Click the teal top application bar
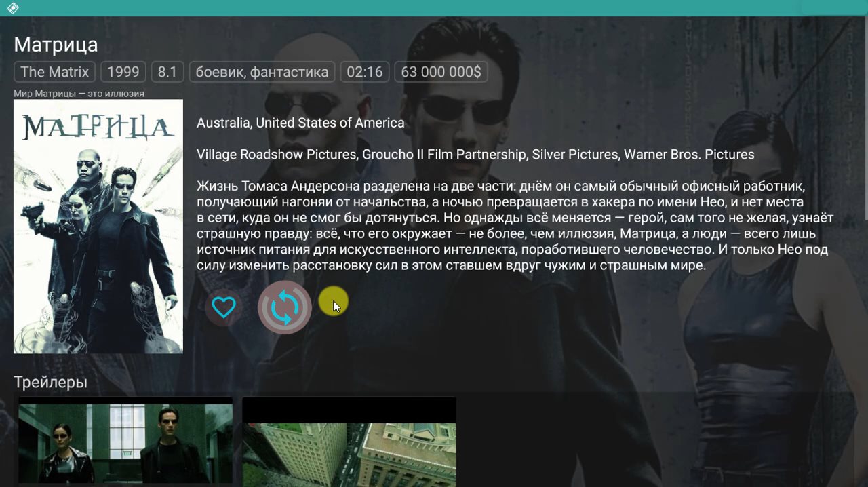 [x=434, y=8]
